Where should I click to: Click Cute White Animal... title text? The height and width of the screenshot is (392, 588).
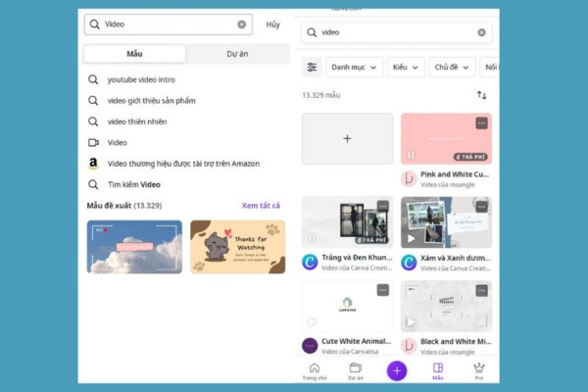pyautogui.click(x=357, y=341)
